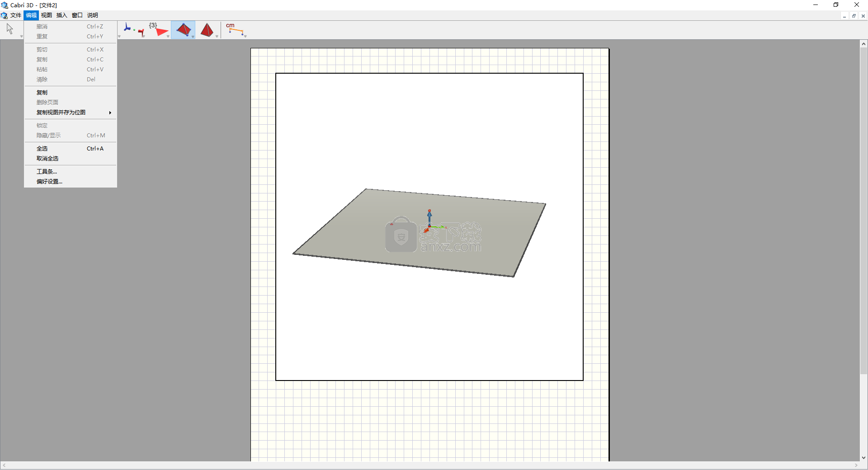Open the 说明 menu
The height and width of the screenshot is (470, 868).
(x=93, y=15)
